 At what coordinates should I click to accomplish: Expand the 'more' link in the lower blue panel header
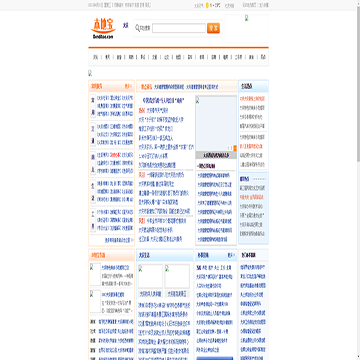pyautogui.click(x=231, y=255)
